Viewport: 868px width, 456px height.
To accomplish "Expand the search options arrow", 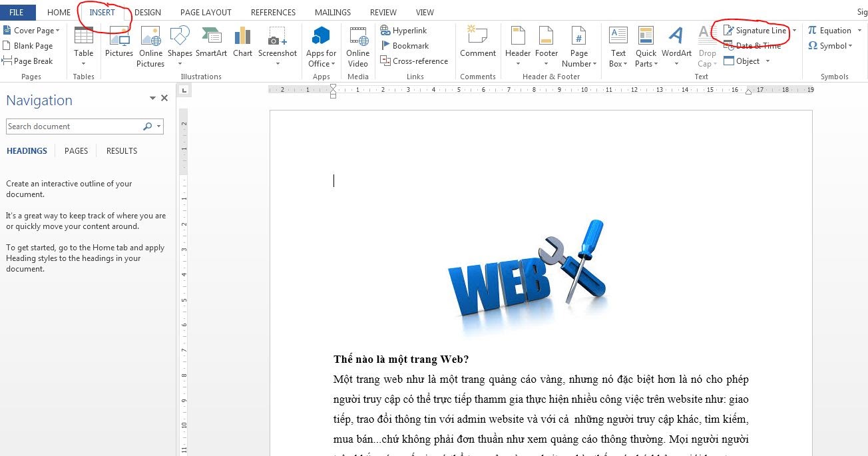I will [158, 126].
